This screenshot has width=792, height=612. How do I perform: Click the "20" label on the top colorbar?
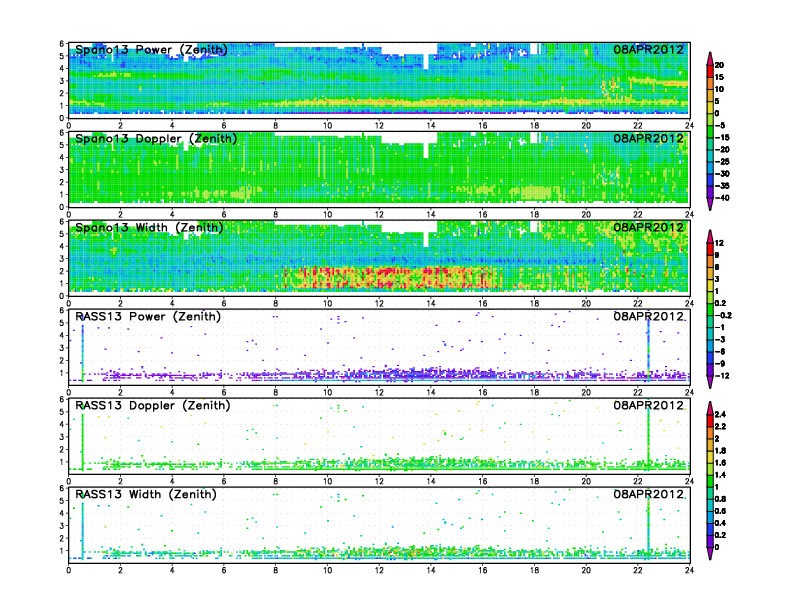719,65
